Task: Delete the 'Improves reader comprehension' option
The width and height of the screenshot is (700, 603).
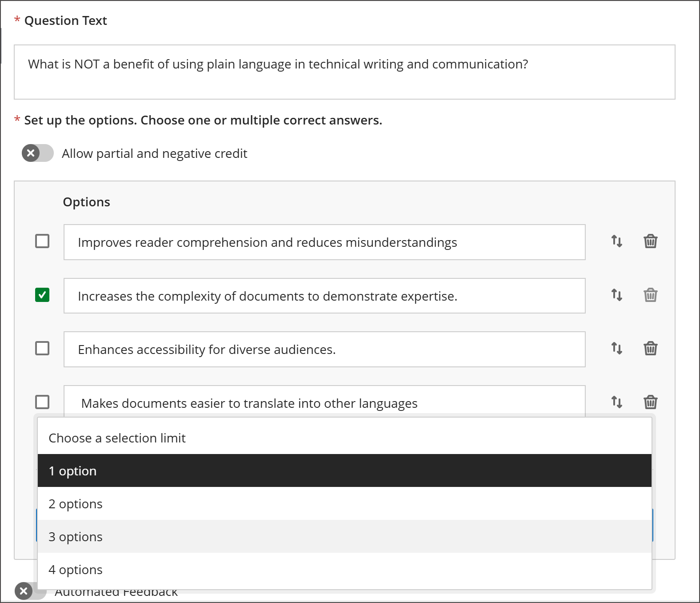Action: click(x=650, y=241)
